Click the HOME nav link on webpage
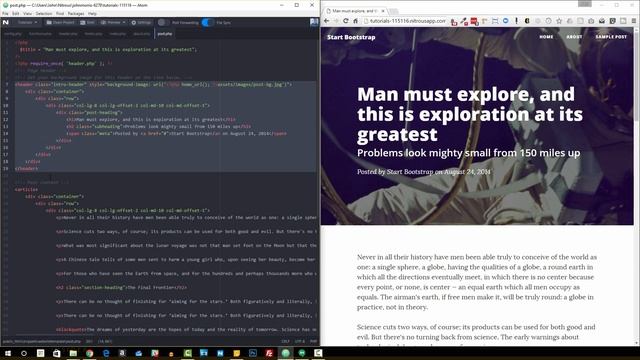 (x=546, y=37)
